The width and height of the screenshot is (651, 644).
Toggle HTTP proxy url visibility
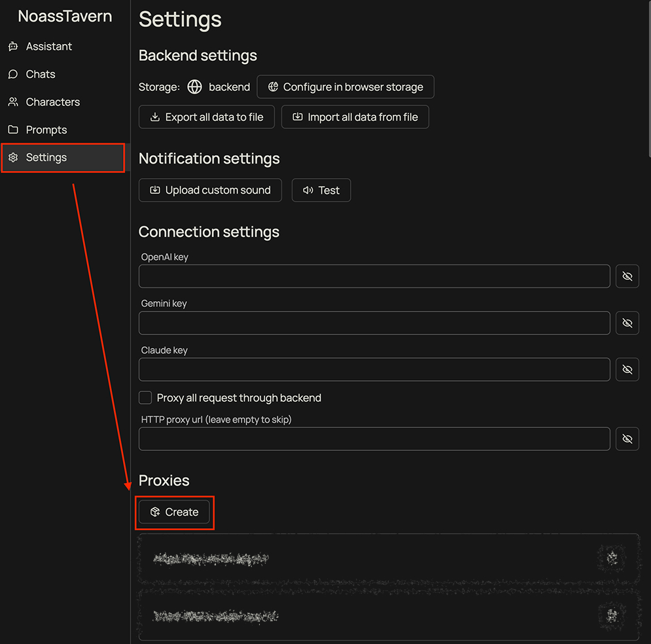[627, 439]
